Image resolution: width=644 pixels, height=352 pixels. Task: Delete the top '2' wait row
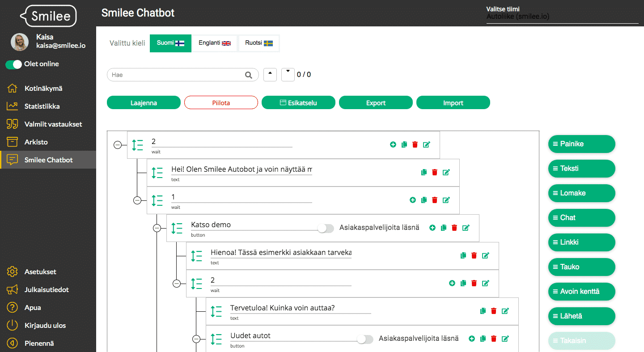click(415, 144)
